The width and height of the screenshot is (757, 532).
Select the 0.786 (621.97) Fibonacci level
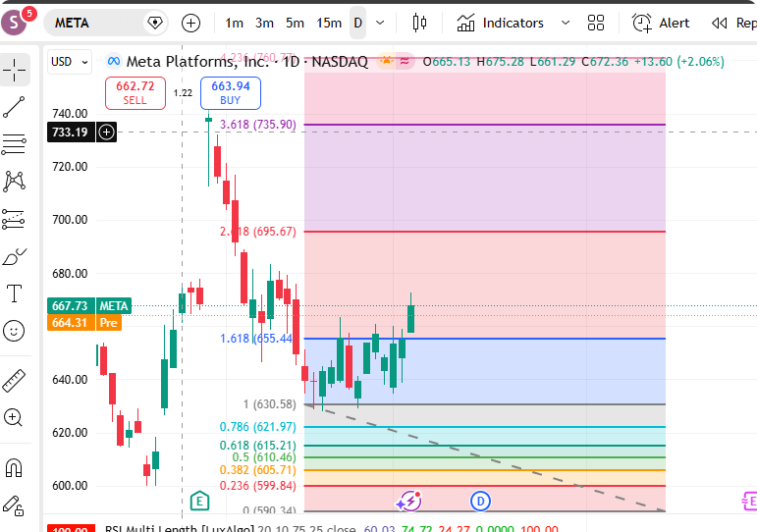point(258,427)
